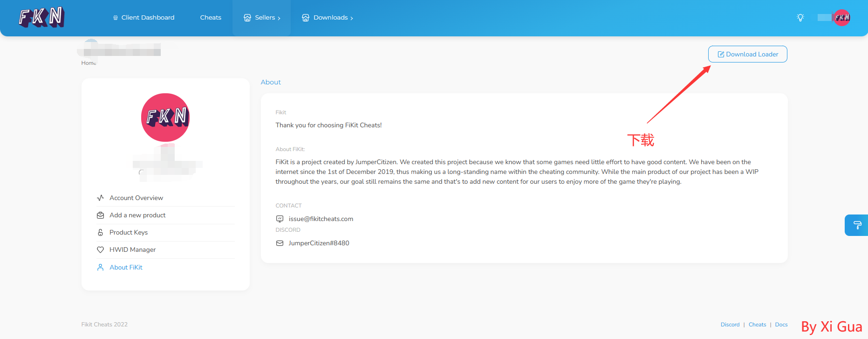The height and width of the screenshot is (339, 868).
Task: Click the issue@fikitcheats.com email address
Action: click(x=321, y=219)
